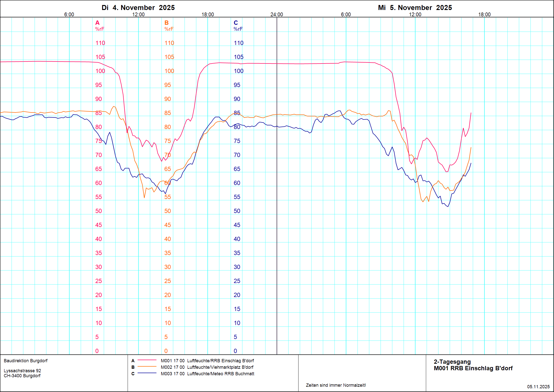554x392 pixels.
Task: Click the orange axis letter B
Action: [x=166, y=23]
